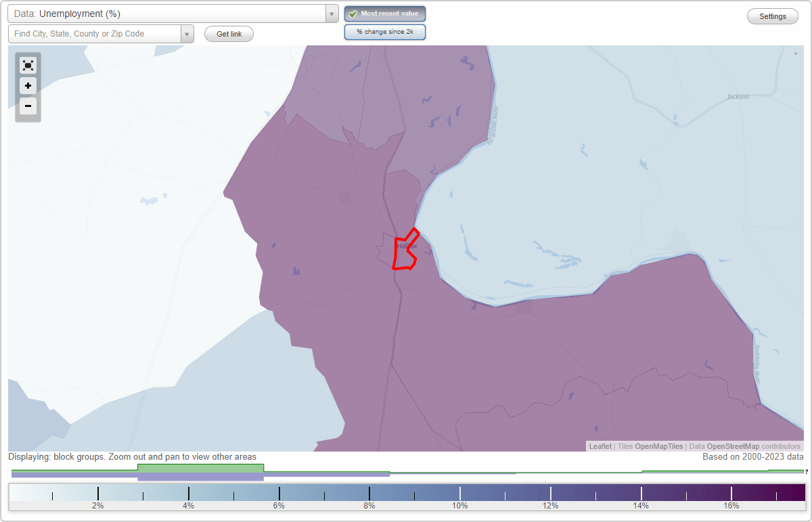Expand the location search dropdown arrow

click(x=187, y=33)
